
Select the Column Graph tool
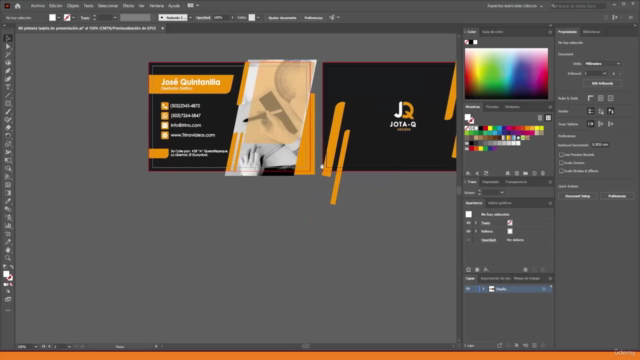click(x=8, y=226)
